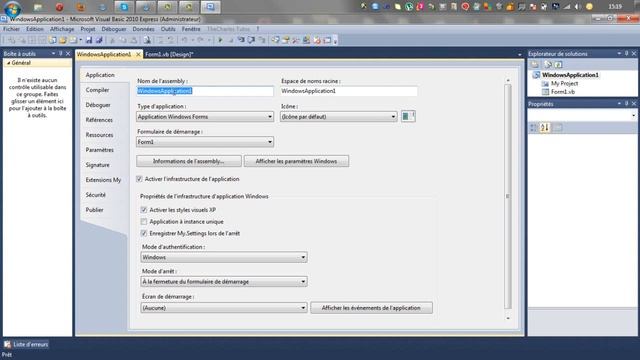
Task: Click the volume speaker icon in system tray
Action: pos(578,7)
